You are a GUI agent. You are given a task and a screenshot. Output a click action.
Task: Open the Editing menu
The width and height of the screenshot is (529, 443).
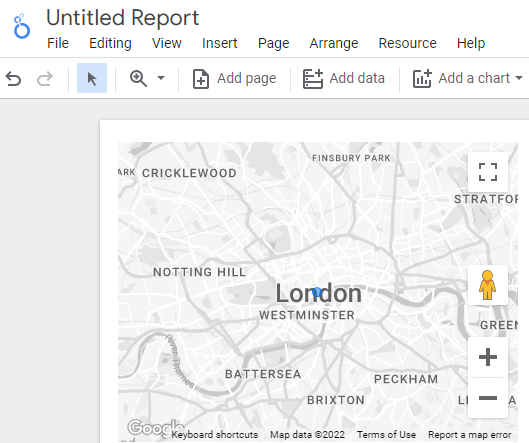tap(110, 43)
